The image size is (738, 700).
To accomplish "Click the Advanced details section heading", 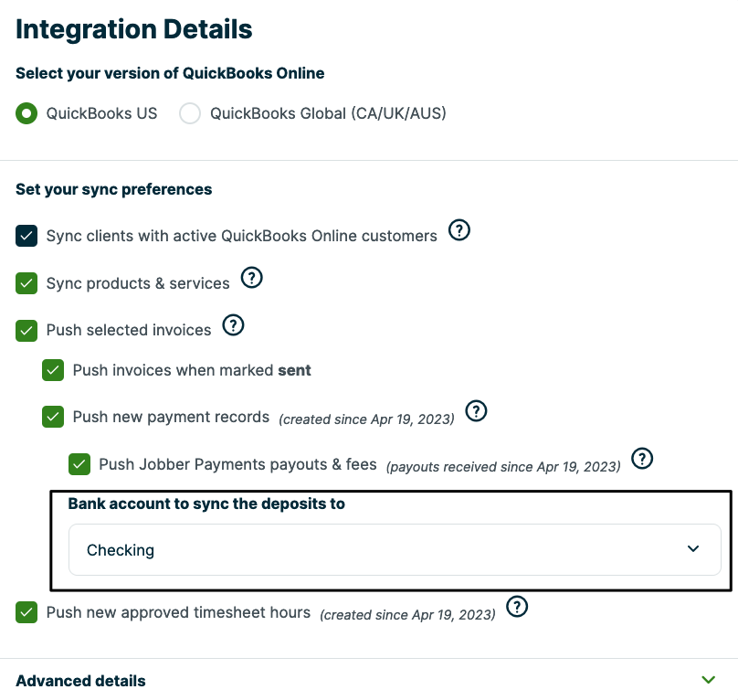I will tap(80, 681).
